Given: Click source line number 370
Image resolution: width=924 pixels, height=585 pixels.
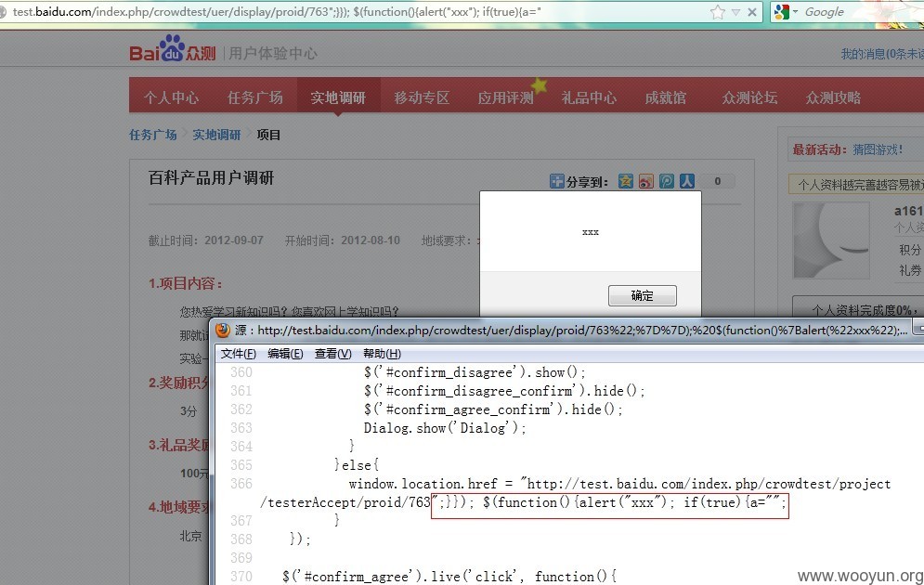Looking at the screenshot, I should tap(241, 577).
